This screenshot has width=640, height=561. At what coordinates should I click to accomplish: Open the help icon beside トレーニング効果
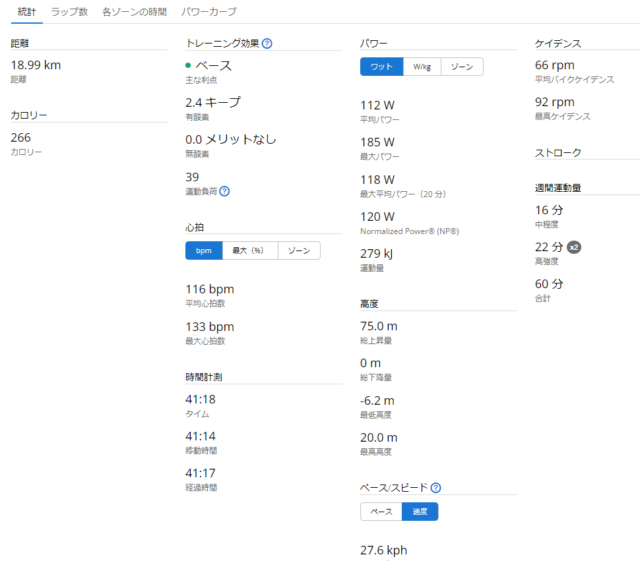coord(267,44)
